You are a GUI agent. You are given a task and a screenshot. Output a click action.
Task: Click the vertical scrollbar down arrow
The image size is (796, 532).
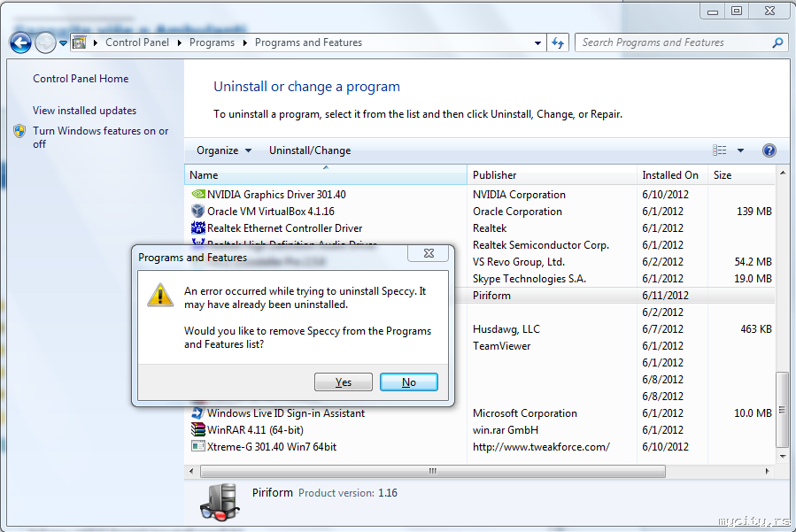(783, 457)
